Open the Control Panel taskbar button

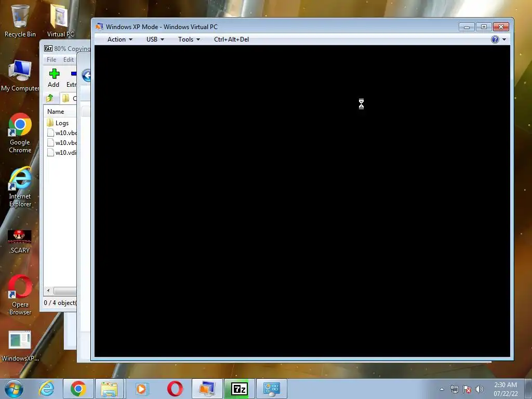coord(271,389)
